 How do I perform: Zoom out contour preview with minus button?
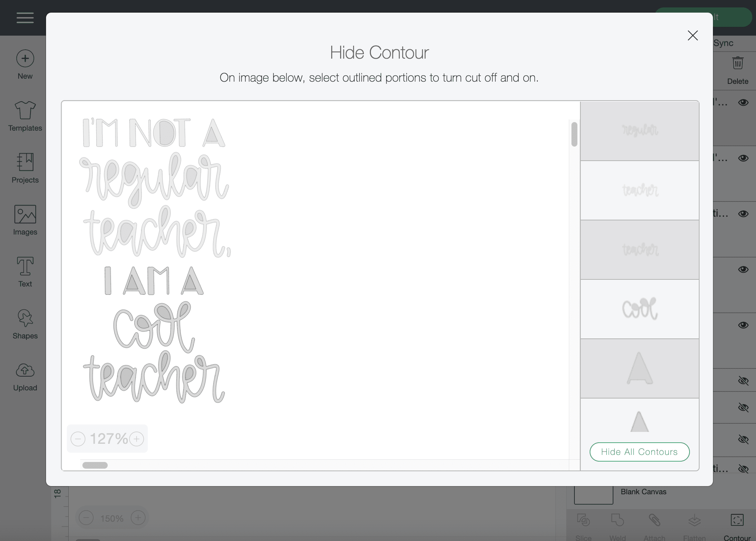pos(78,439)
